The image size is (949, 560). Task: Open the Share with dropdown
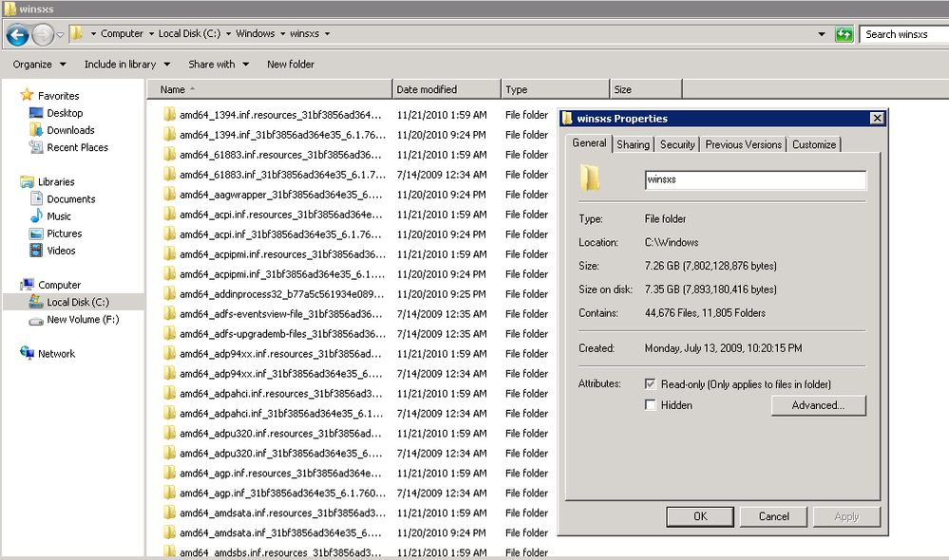coord(218,65)
